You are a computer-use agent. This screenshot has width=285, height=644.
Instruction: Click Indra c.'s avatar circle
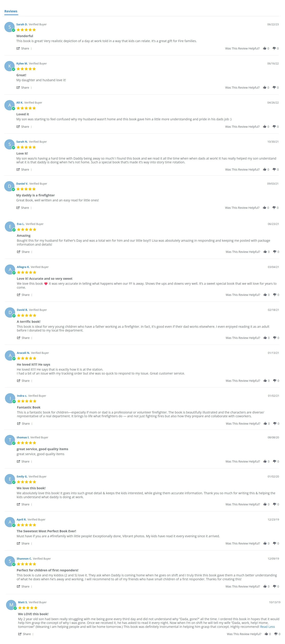tap(10, 398)
